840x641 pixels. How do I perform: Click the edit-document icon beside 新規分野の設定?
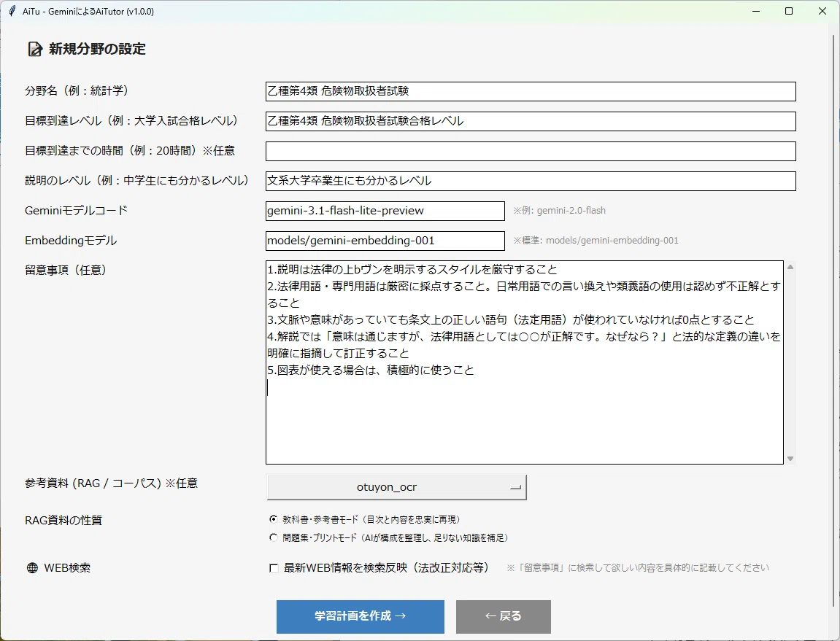(35, 50)
